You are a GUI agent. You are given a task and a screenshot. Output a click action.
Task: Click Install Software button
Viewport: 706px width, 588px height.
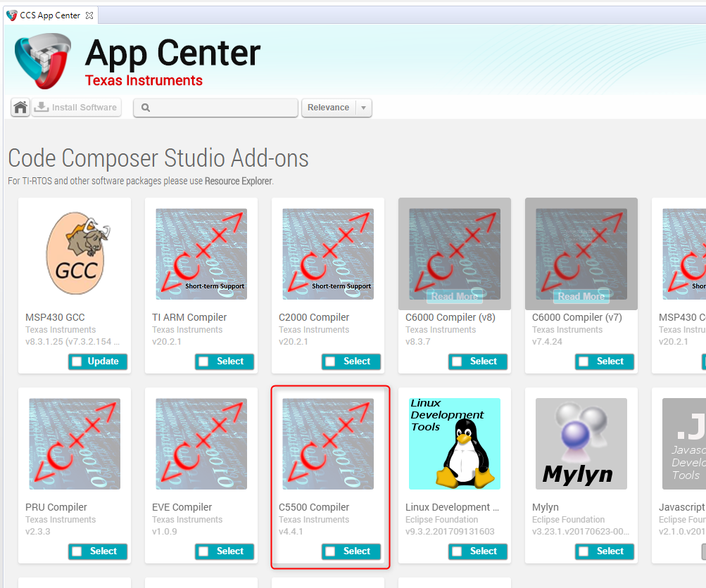76,108
